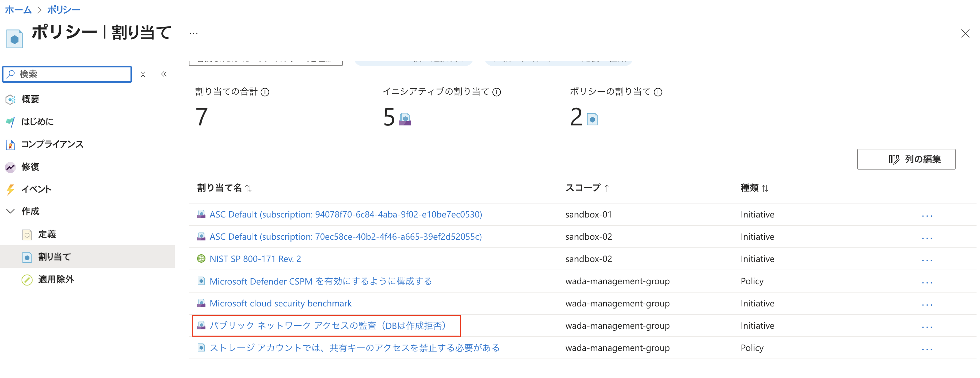Select はじめに in the sidebar menu
The height and width of the screenshot is (378, 980).
coord(37,122)
